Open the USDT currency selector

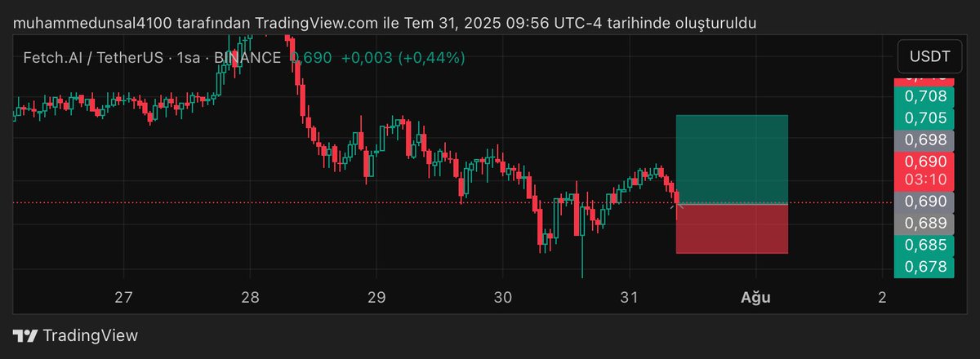[930, 57]
